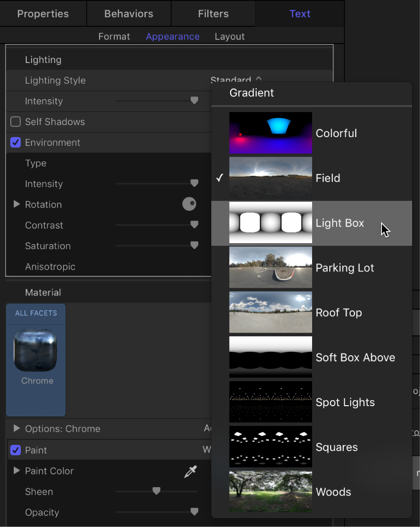Switch to the Behaviors tab
The height and width of the screenshot is (527, 420).
pyautogui.click(x=128, y=13)
